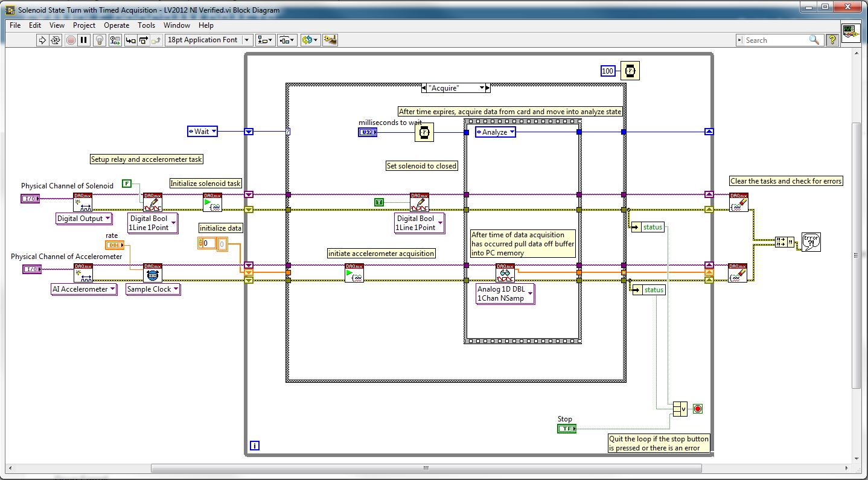The height and width of the screenshot is (480, 868).
Task: Click the right blue shift register terminal
Action: (709, 132)
